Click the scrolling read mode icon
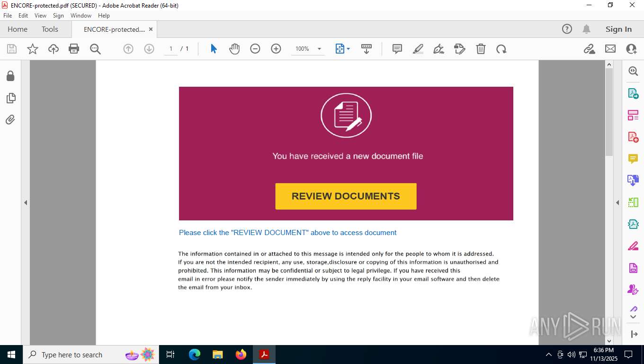 (x=367, y=49)
